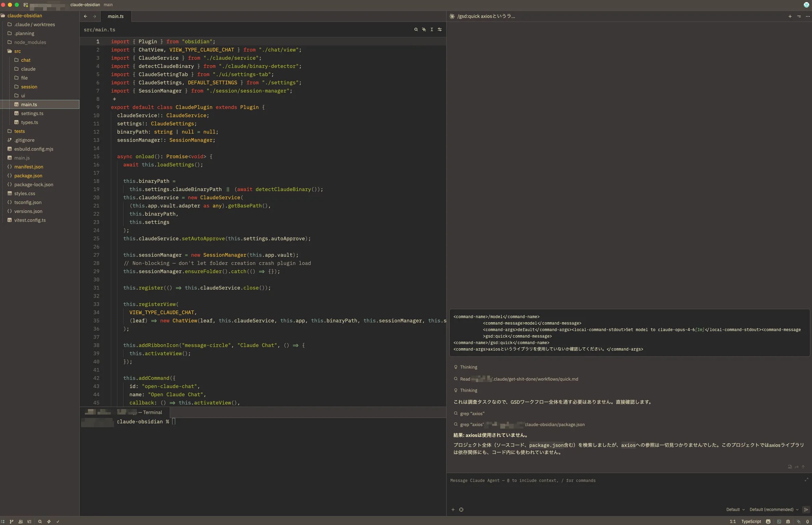Image resolution: width=812 pixels, height=525 pixels.
Task: Open the claude-obsidian project menu in title bar
Action: 85,5
